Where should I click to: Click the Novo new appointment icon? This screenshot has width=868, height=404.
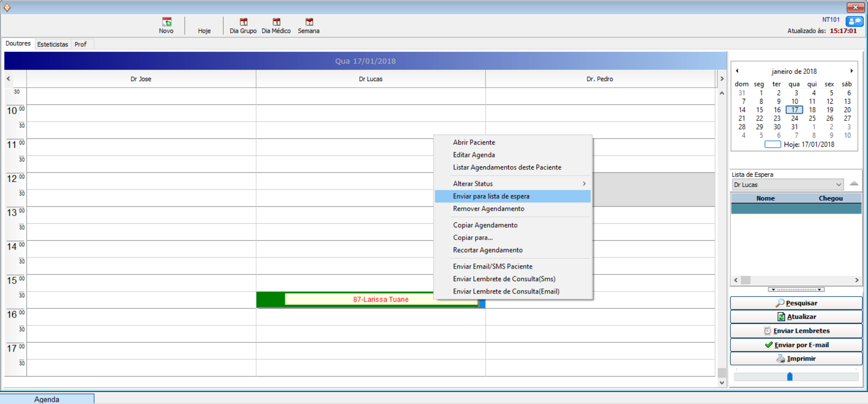[x=166, y=22]
